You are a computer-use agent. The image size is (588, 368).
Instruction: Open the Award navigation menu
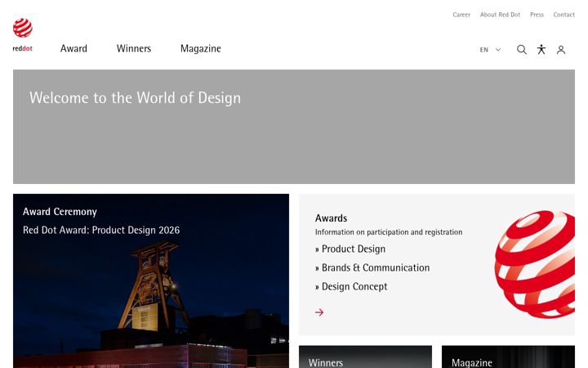click(73, 48)
